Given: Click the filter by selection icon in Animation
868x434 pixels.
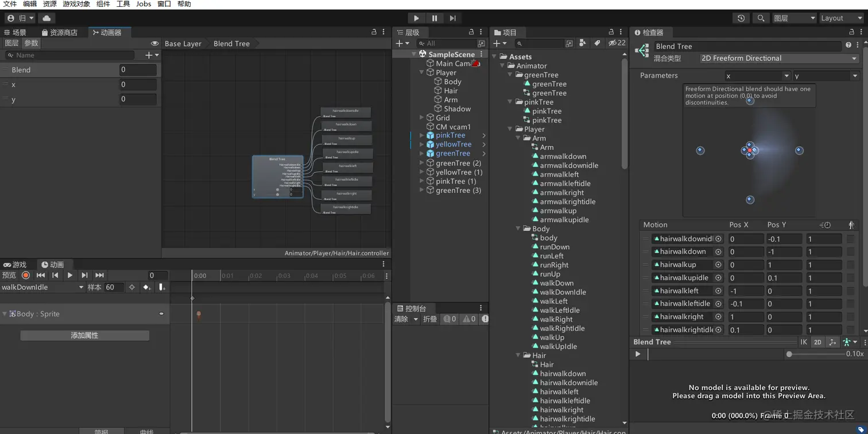Looking at the screenshot, I should [x=132, y=288].
